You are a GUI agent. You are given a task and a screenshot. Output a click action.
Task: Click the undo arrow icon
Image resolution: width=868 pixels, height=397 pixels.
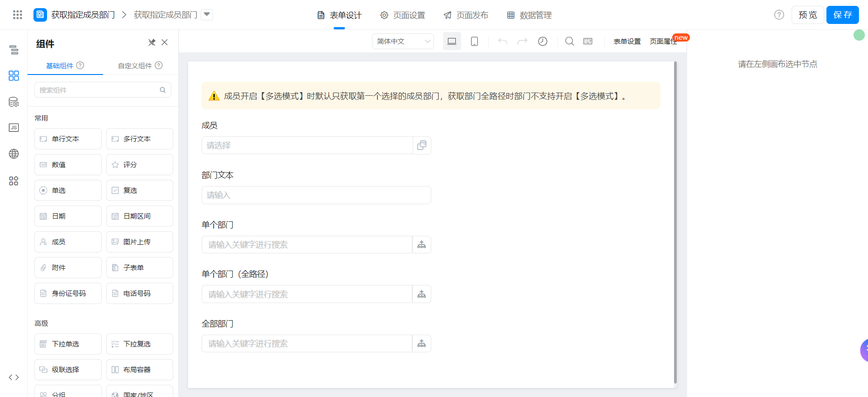pyautogui.click(x=503, y=41)
